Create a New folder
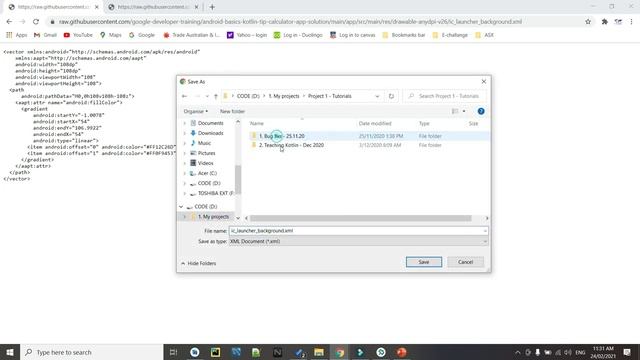This screenshot has height=360, width=640. pyautogui.click(x=232, y=111)
